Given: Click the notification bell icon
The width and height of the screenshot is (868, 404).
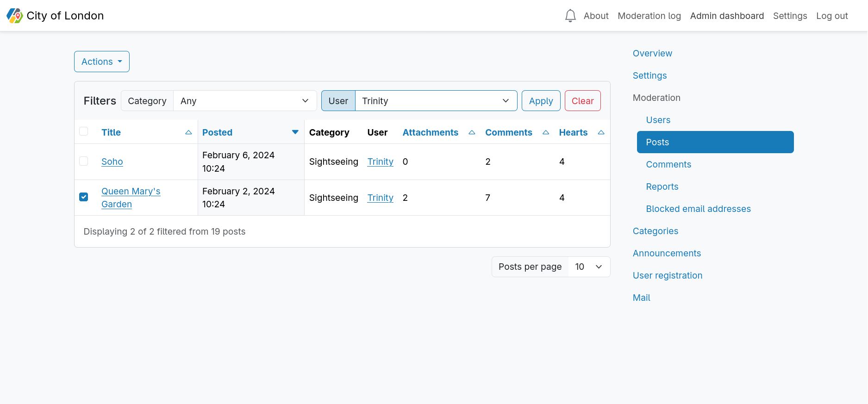Looking at the screenshot, I should pyautogui.click(x=570, y=16).
